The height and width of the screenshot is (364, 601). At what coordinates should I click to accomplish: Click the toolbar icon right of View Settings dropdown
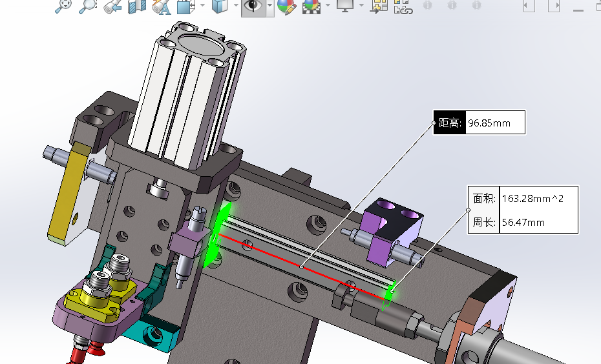tap(379, 6)
